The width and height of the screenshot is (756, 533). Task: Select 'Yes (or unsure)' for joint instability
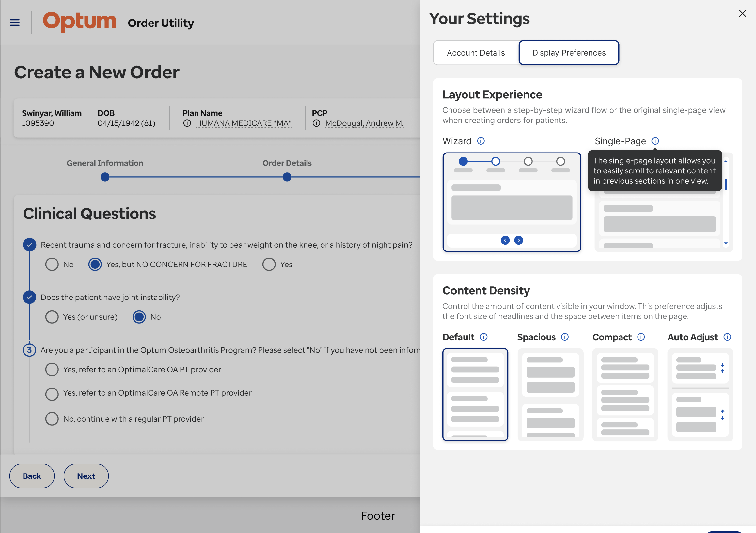(52, 317)
